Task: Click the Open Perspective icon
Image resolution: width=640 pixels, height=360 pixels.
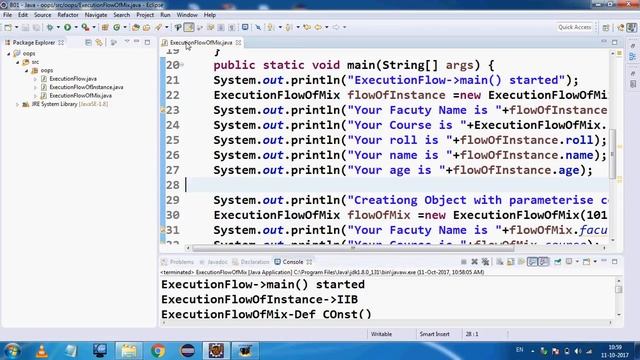Action: (606, 27)
